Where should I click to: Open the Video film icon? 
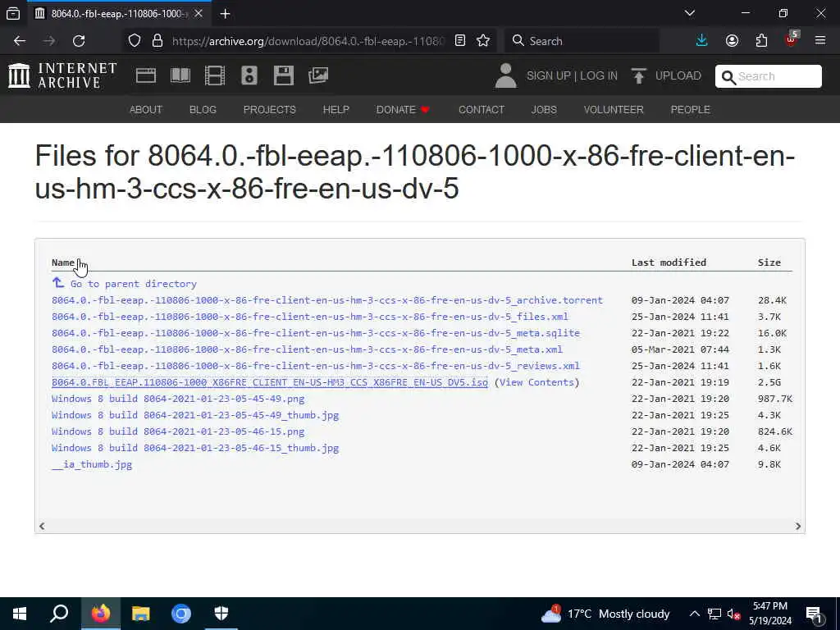click(215, 75)
